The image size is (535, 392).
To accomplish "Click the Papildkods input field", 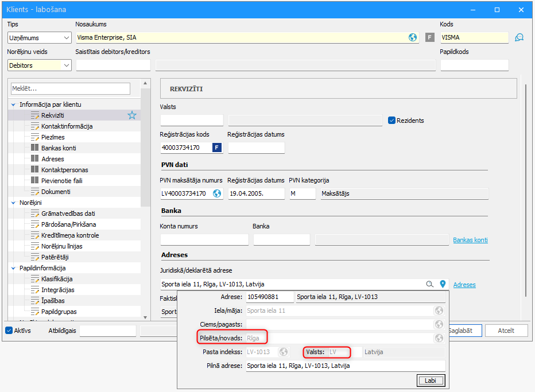I will pos(474,65).
